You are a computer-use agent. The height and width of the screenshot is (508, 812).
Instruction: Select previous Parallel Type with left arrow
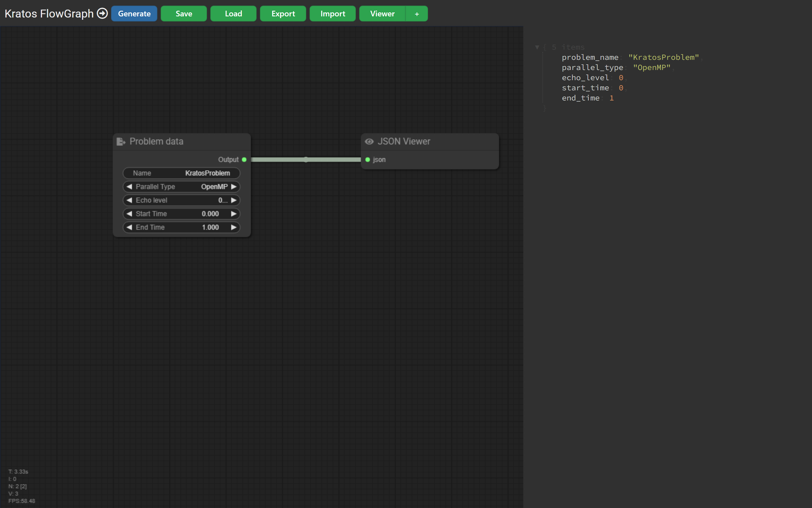coord(129,187)
